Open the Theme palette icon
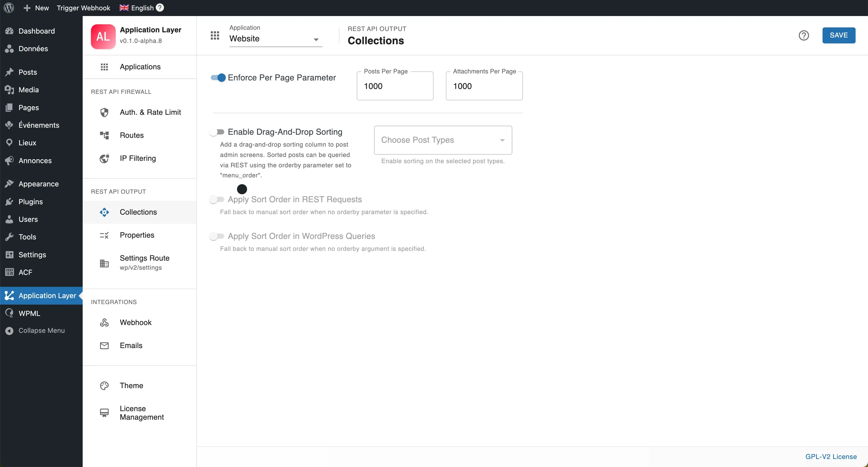This screenshot has height=467, width=868. coord(104,385)
